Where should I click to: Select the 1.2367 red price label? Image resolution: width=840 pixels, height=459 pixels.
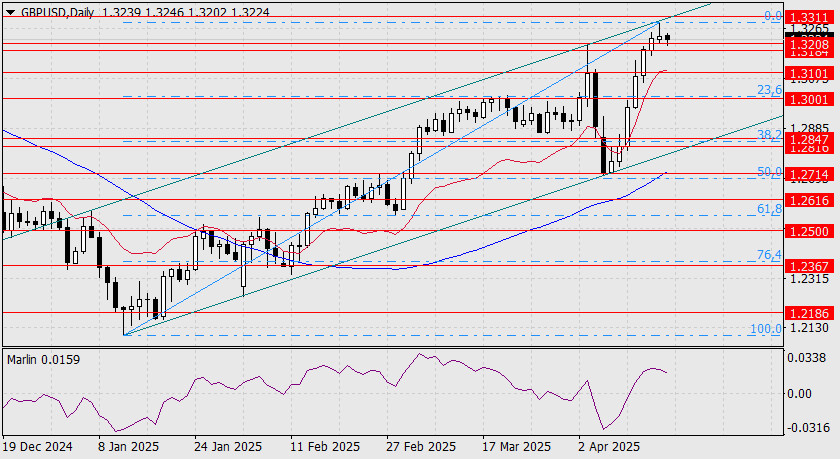[x=809, y=266]
